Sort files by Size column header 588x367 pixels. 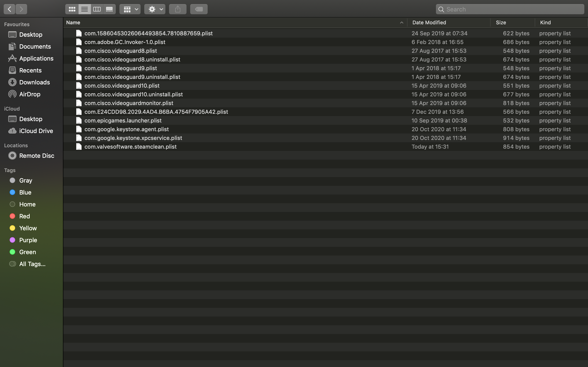[x=501, y=22]
